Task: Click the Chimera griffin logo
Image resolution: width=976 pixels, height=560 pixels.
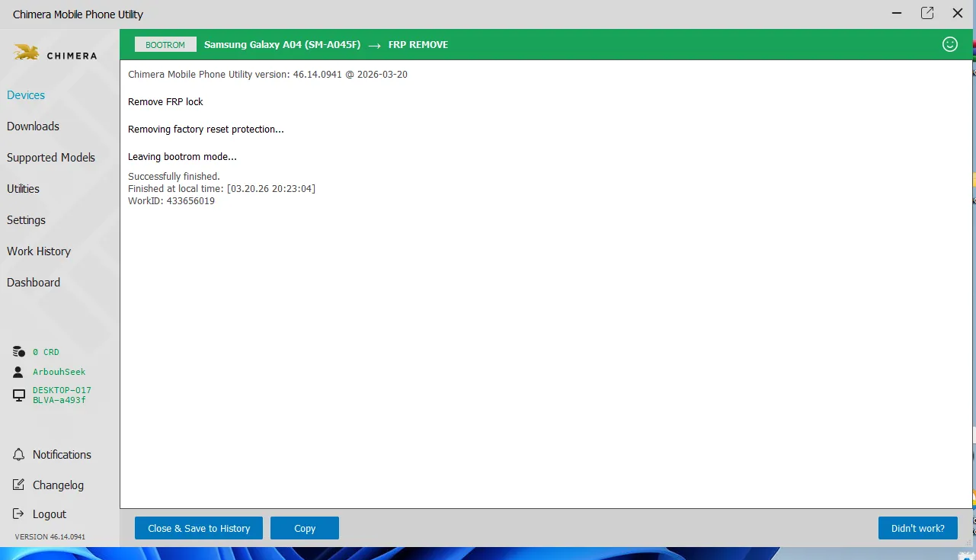Action: (x=27, y=53)
